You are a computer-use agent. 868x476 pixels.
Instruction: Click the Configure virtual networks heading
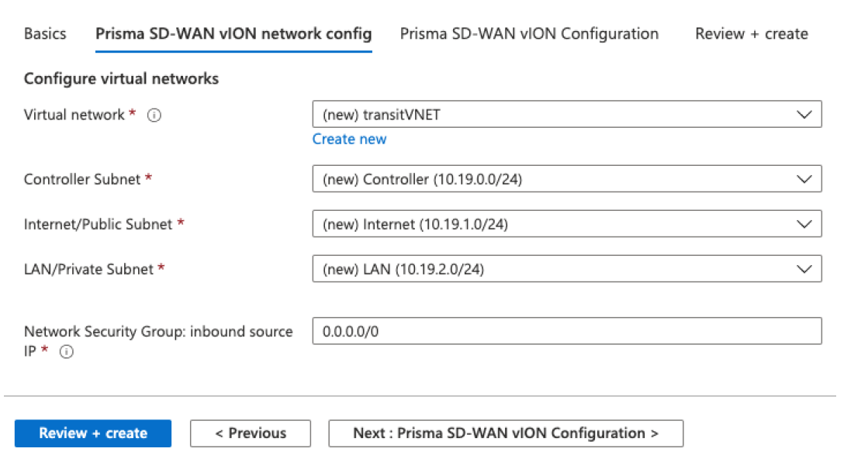coord(121,78)
